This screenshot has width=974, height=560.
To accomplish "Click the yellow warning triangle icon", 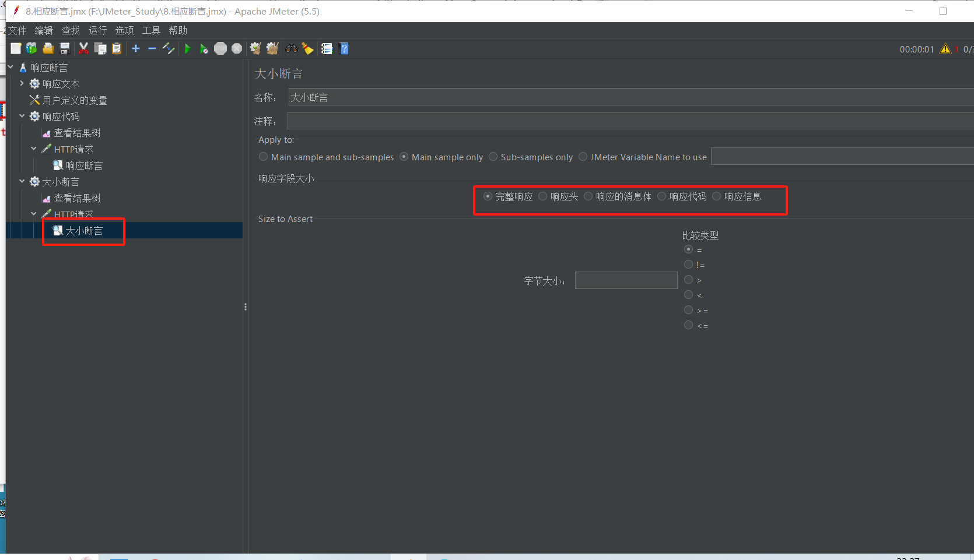I will (945, 48).
